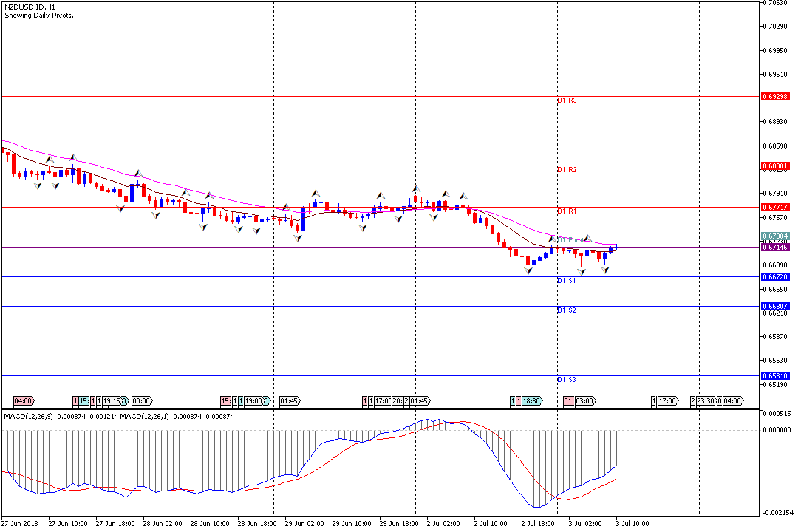Click the teal 18:30 event marker
Viewport: 798px width, 532px height.
tap(532, 401)
